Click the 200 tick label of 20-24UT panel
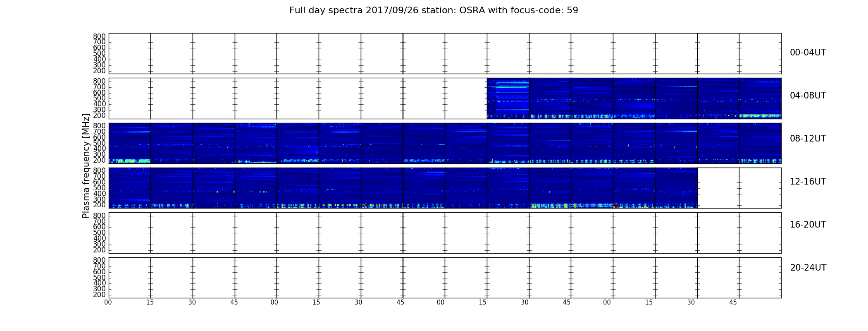This screenshot has height=331, width=868. [99, 295]
